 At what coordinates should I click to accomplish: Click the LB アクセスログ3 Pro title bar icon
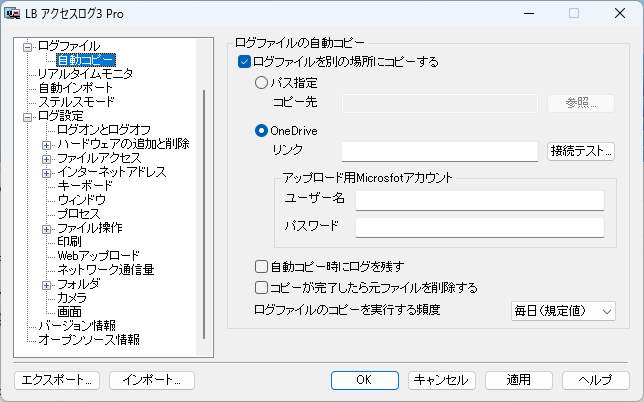coord(12,13)
